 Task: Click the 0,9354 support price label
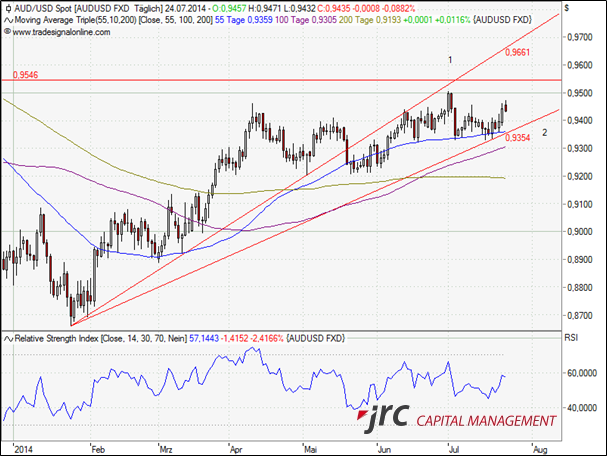click(518, 138)
